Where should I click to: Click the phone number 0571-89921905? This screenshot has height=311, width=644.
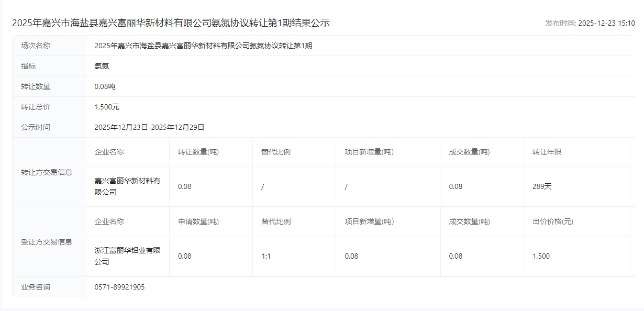(x=119, y=287)
